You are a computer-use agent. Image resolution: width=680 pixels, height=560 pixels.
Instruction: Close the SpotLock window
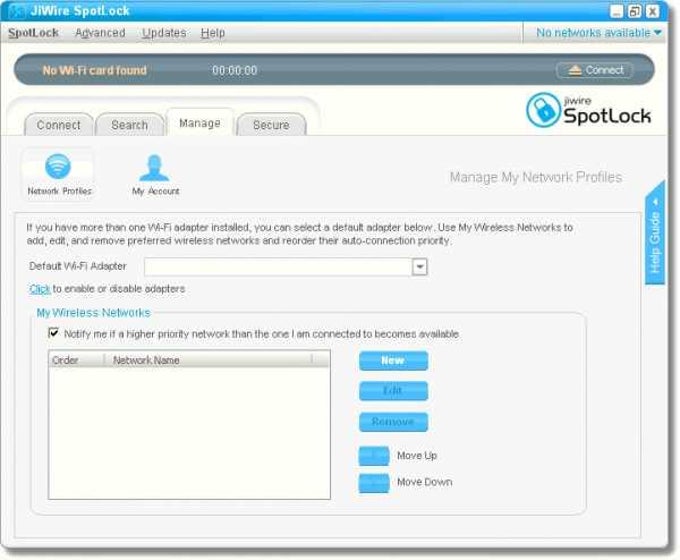(652, 11)
